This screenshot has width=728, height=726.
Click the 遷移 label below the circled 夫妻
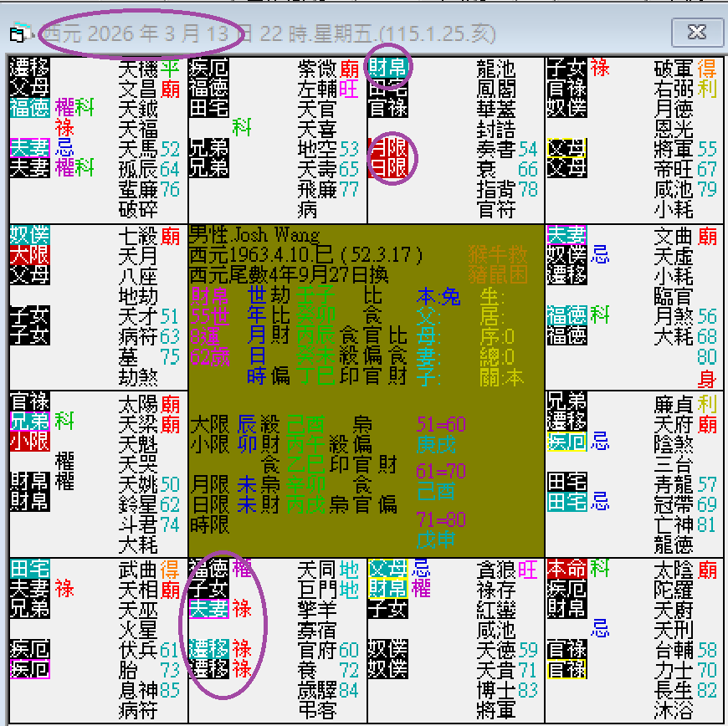click(x=208, y=651)
